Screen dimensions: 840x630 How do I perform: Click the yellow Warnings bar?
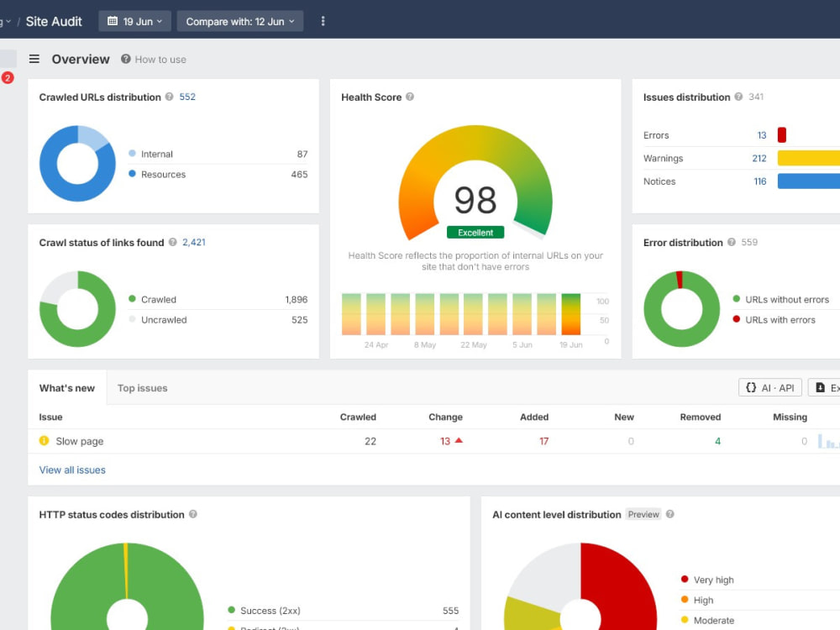[x=808, y=158]
